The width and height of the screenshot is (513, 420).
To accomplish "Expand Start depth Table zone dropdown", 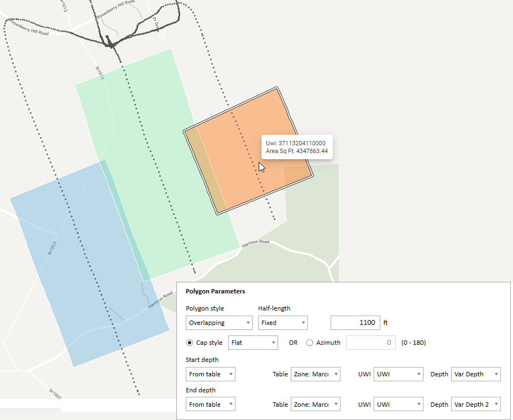I will pyautogui.click(x=316, y=374).
